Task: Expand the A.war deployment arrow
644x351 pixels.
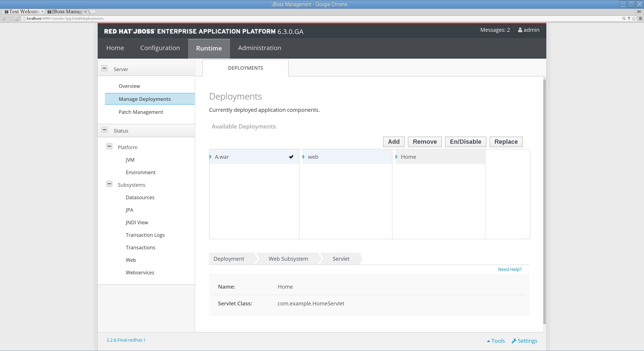Action: [210, 157]
